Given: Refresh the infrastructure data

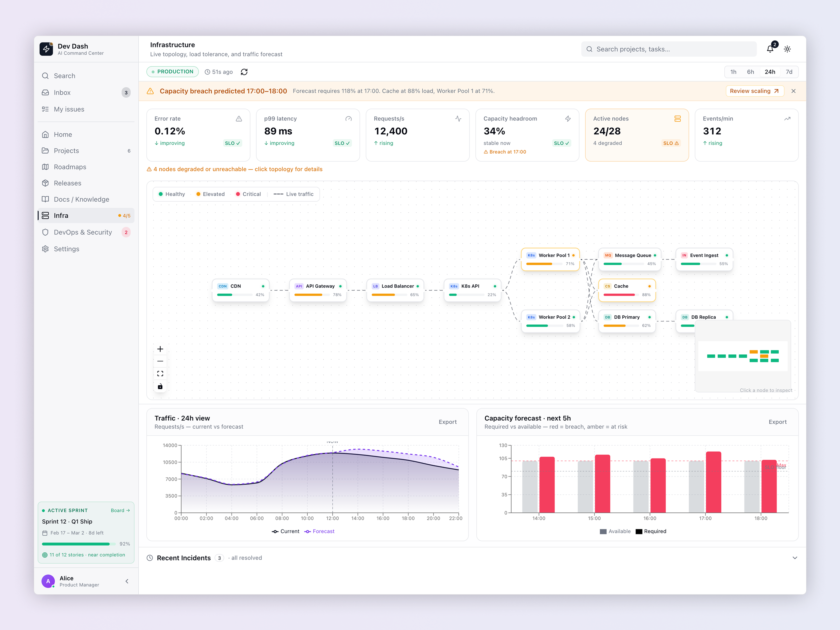Looking at the screenshot, I should tap(244, 71).
